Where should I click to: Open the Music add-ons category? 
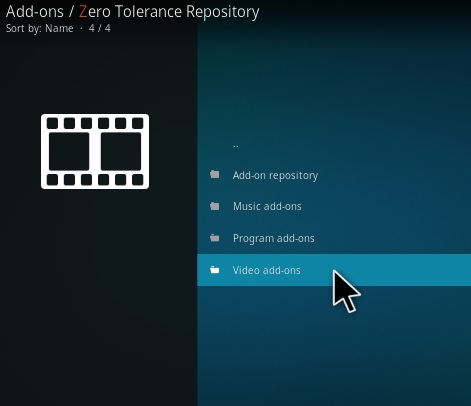[x=334, y=206]
